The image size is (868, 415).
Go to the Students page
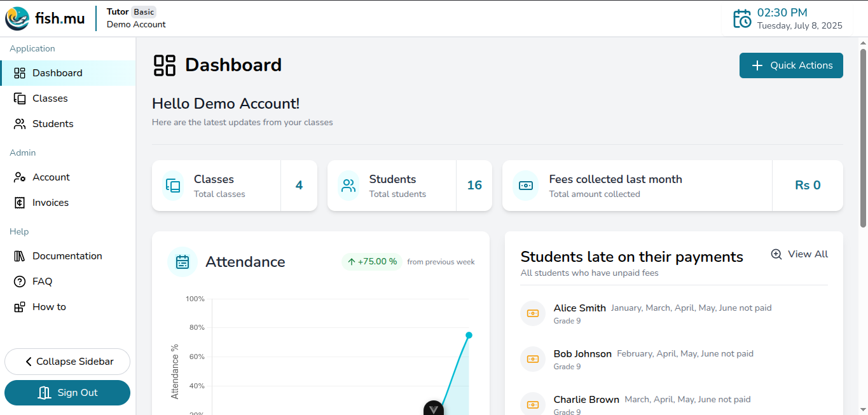tap(68, 124)
